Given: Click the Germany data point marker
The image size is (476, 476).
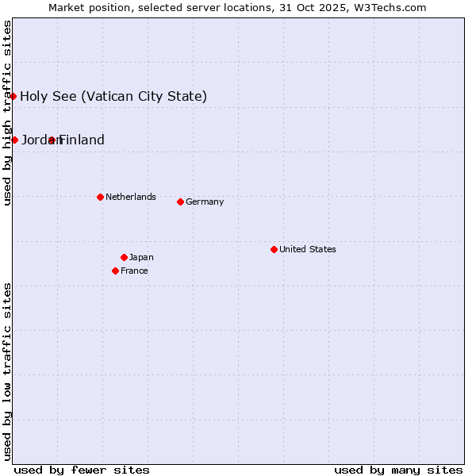Looking at the screenshot, I should 180,202.
